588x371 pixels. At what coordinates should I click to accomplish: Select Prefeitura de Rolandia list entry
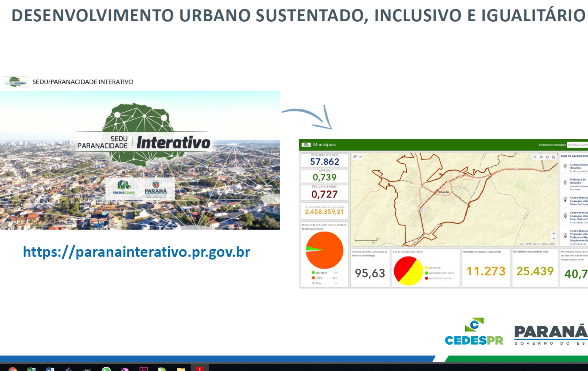click(578, 181)
